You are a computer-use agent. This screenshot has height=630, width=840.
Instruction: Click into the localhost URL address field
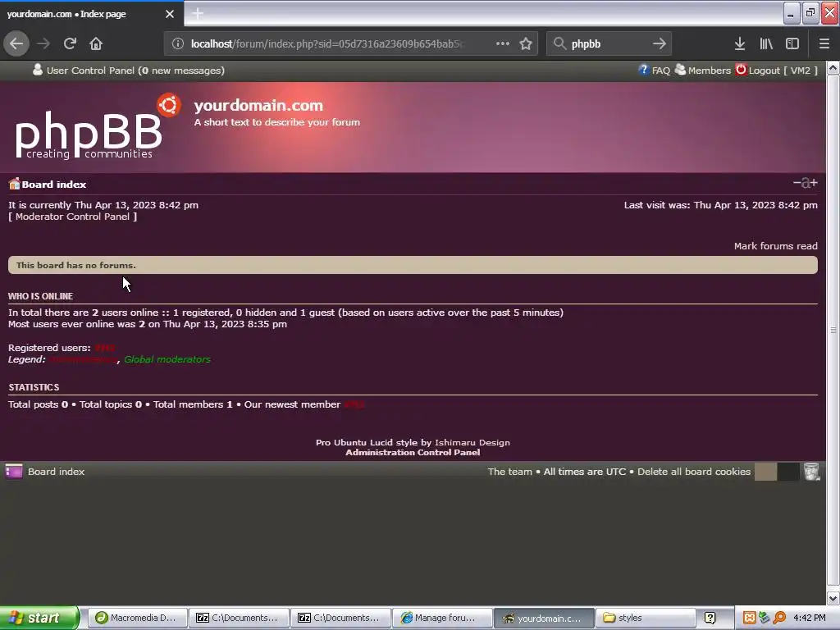(326, 44)
